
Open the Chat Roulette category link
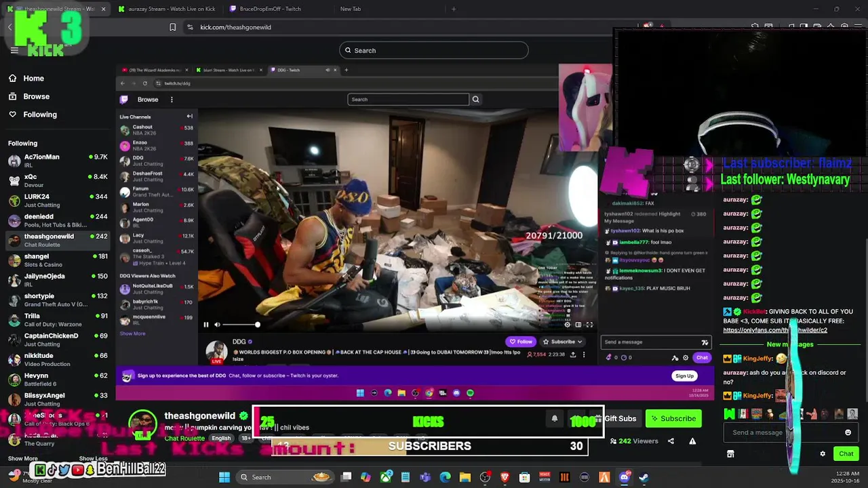(184, 439)
